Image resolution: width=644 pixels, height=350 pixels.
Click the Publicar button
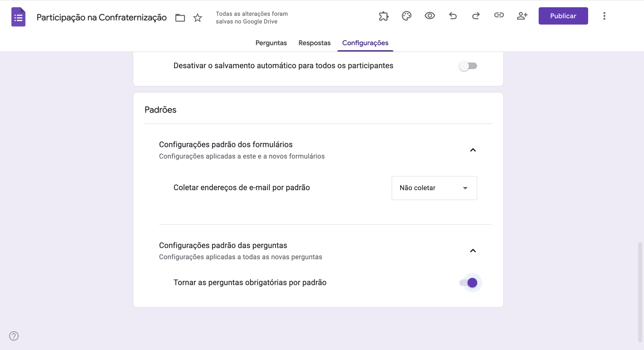pos(563,16)
